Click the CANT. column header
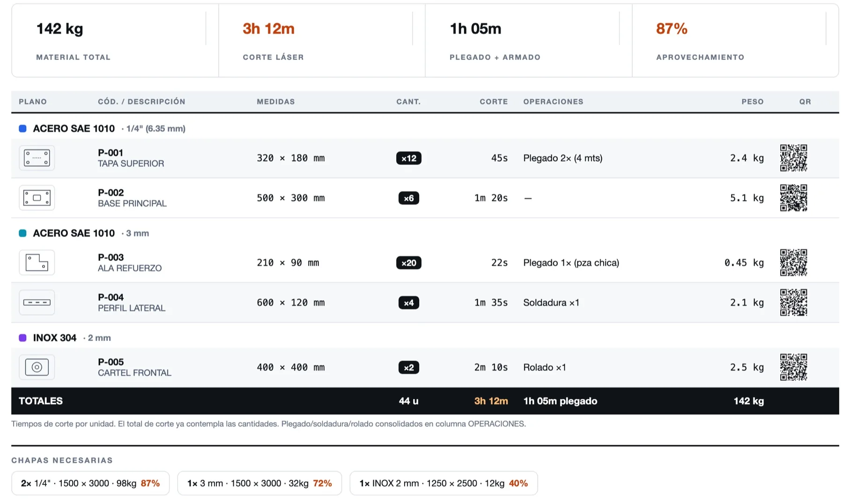This screenshot has width=843, height=504. click(x=408, y=102)
